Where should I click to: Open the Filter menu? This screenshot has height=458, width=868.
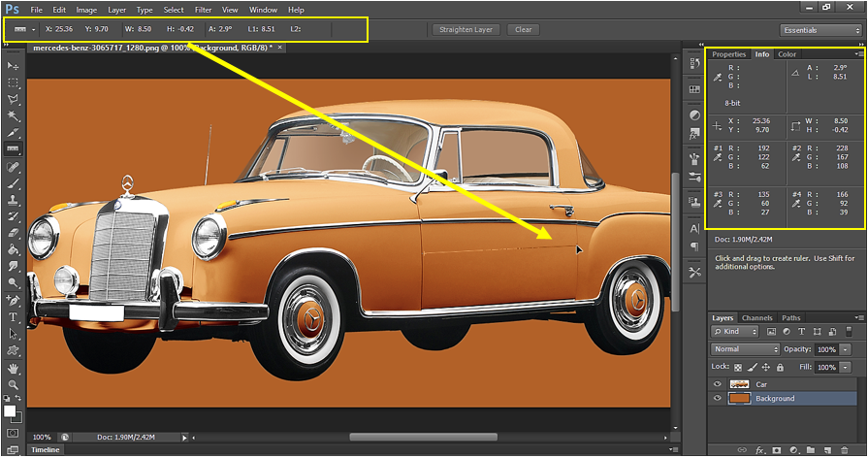coord(203,10)
